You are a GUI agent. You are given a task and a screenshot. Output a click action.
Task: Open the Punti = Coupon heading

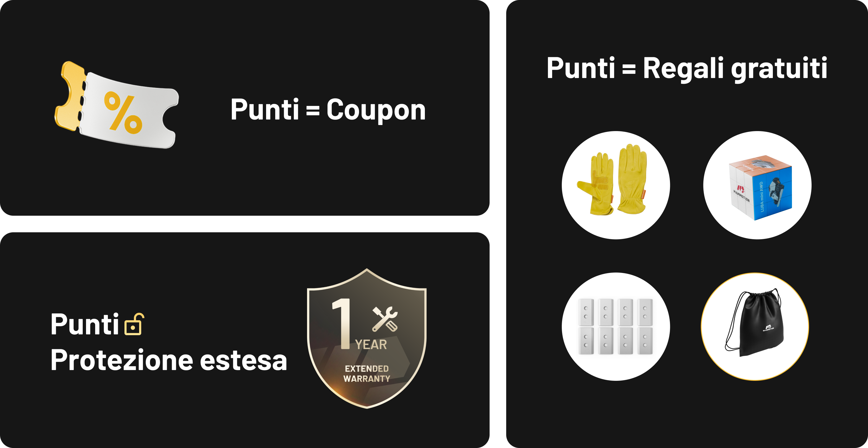328,110
